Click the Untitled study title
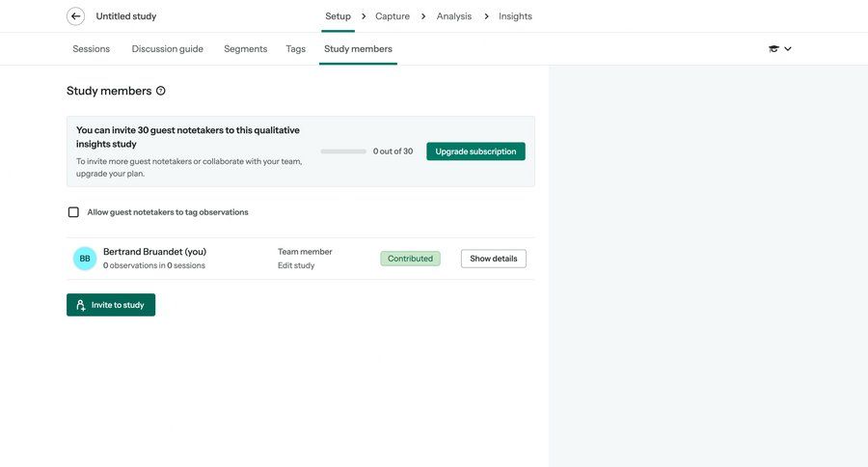The height and width of the screenshot is (467, 868). (126, 16)
